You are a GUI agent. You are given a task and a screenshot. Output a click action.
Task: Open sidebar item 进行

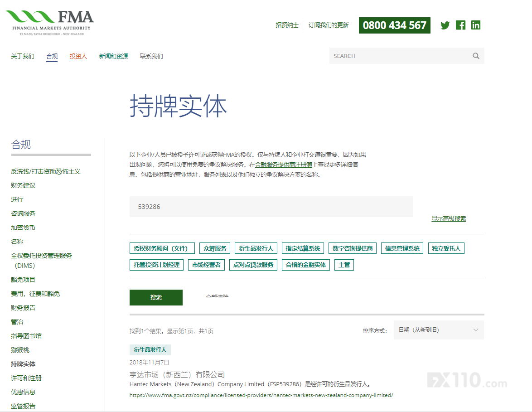point(17,199)
